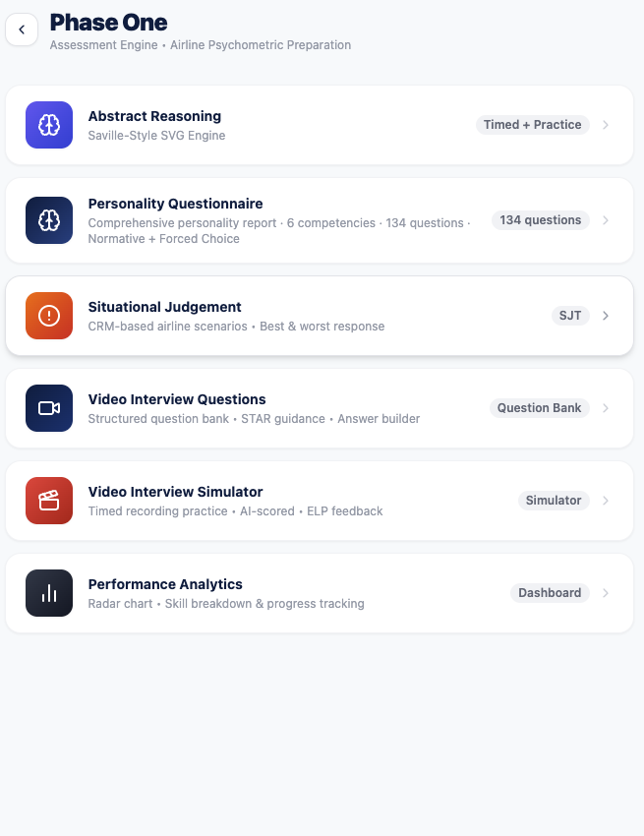This screenshot has height=836, width=644.
Task: Click the navy Personality Questionnaire brain icon
Action: 49,220
